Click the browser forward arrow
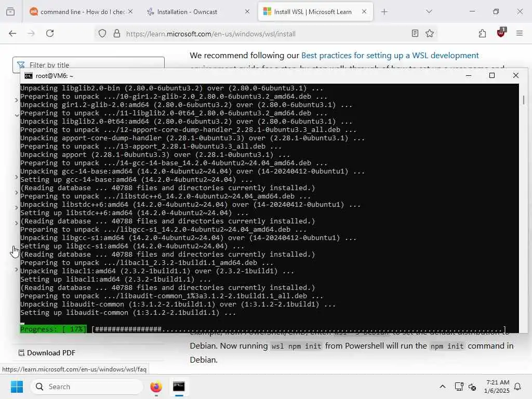This screenshot has width=532, height=399. (31, 33)
